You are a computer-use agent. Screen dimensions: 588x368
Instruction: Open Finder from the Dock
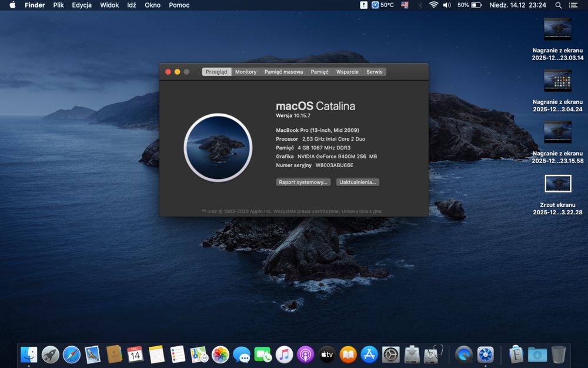point(29,354)
